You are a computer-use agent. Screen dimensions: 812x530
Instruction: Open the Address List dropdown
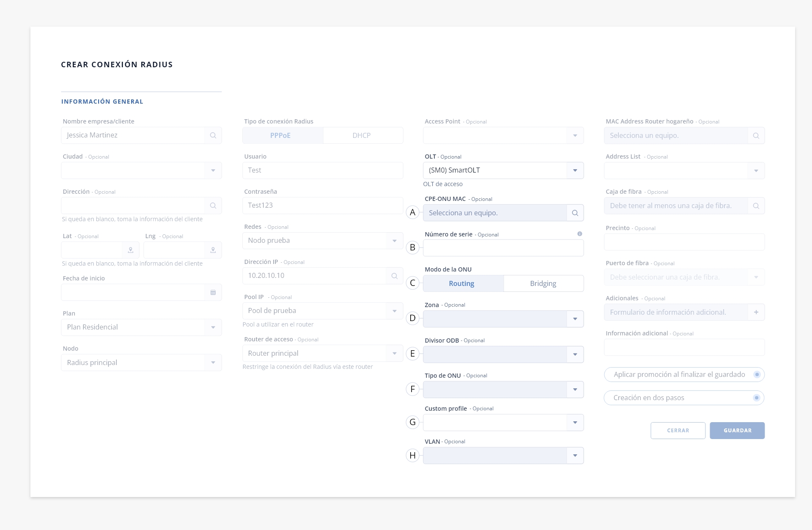click(684, 171)
